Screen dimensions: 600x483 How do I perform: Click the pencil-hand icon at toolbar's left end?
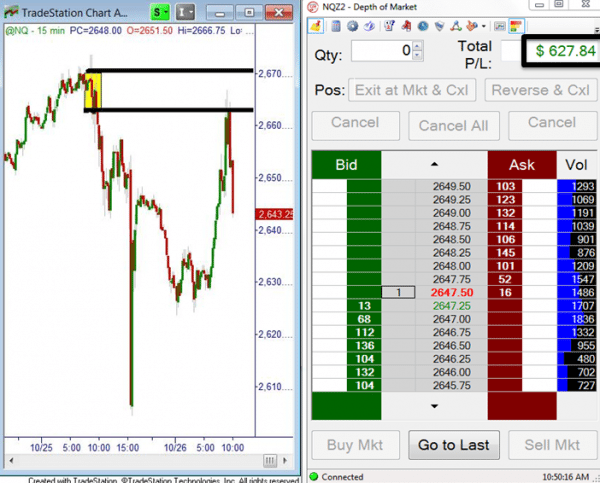click(x=314, y=25)
